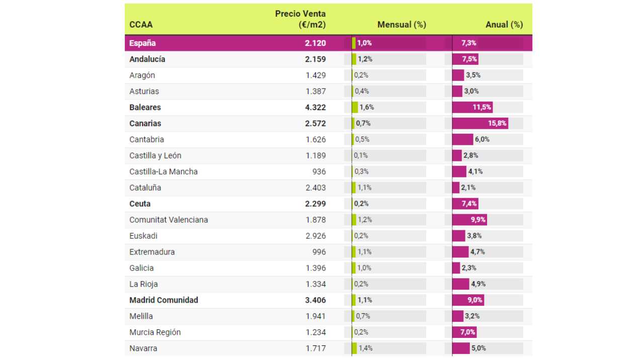Select the highlighted España row label
Screen dimensions: 644x362
142,43
